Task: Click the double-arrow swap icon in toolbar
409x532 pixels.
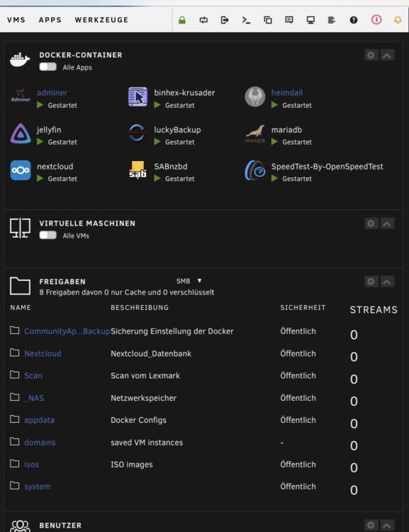Action: (203, 20)
